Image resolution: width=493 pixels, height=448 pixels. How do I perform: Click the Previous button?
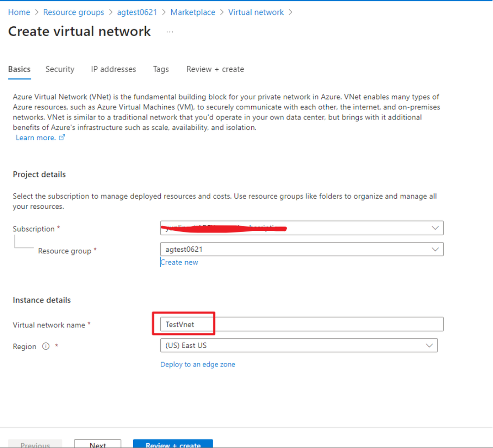pyautogui.click(x=35, y=444)
